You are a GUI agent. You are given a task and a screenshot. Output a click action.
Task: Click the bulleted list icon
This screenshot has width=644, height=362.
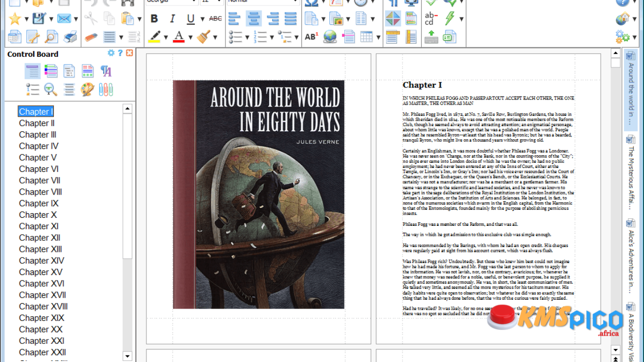[x=235, y=37]
